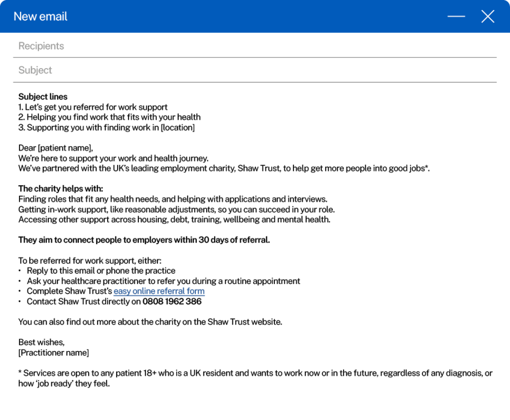Screen dimensions: 510x420
Task: Click bullet 'Reply to this email or phone the practice'
Action: [x=101, y=271]
